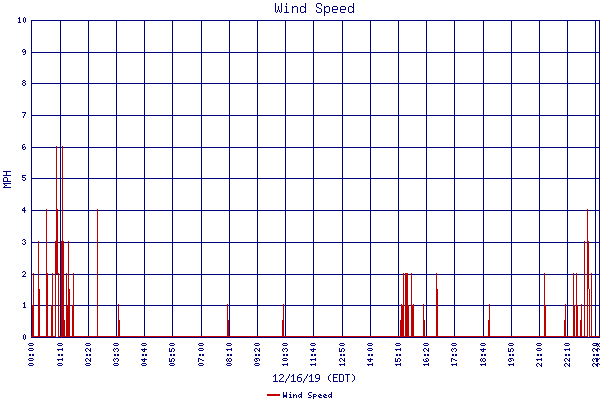Click the 16:20 time label
Image resolution: width=600 pixels, height=400 pixels.
[426, 354]
